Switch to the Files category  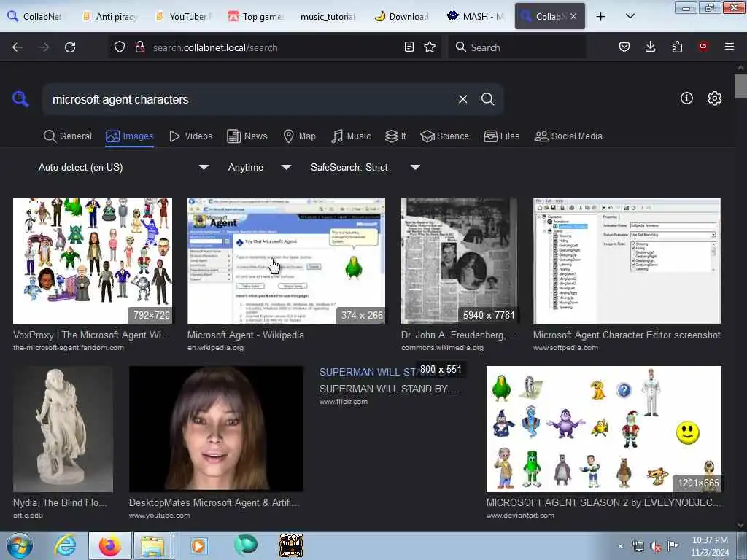click(501, 136)
